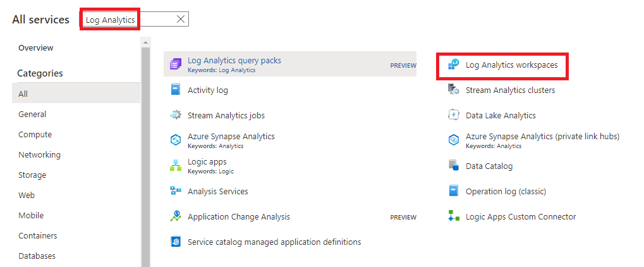Select the Compute category
This screenshot has width=644, height=267.
coord(35,135)
